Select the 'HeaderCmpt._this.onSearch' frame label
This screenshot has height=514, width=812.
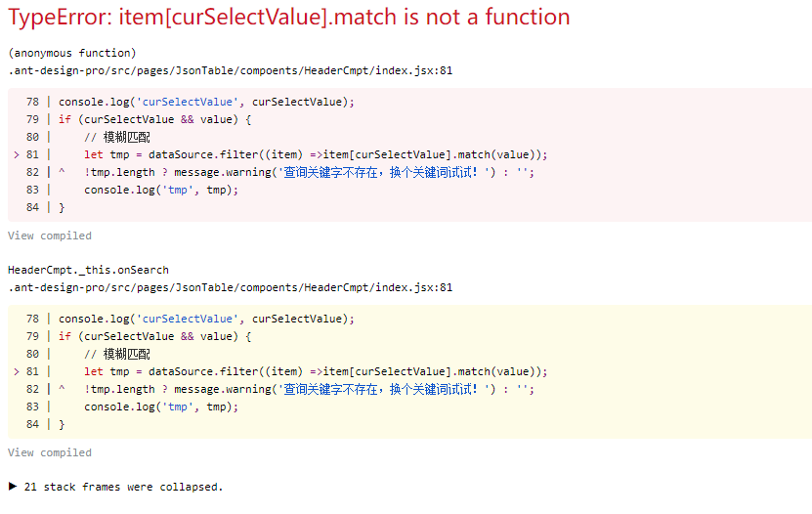88,270
